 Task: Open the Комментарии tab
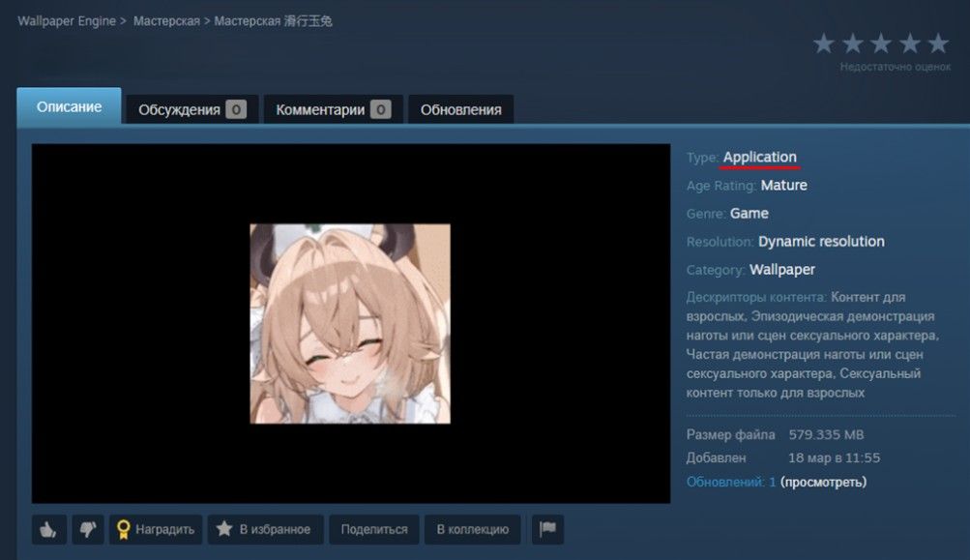pyautogui.click(x=333, y=109)
